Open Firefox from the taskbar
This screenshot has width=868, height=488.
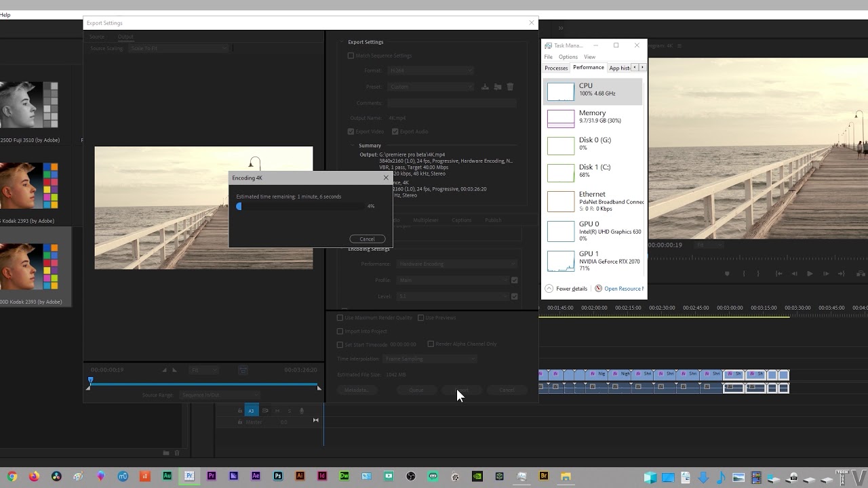pyautogui.click(x=34, y=476)
